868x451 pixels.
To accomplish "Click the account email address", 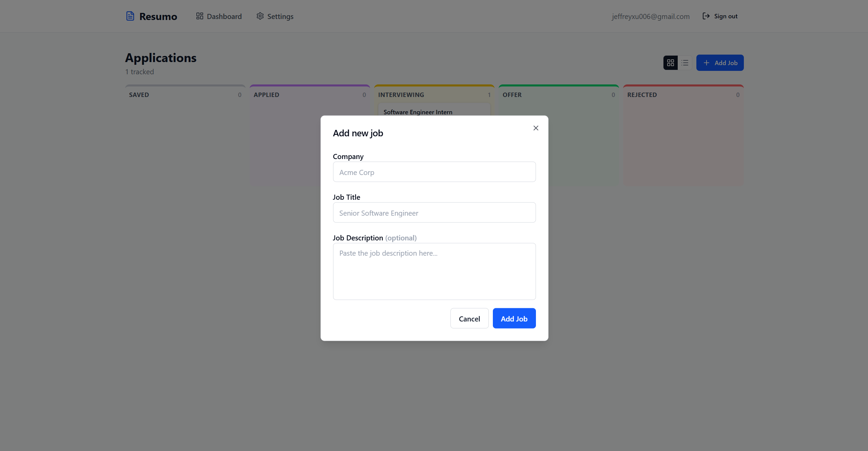I will 650,16.
